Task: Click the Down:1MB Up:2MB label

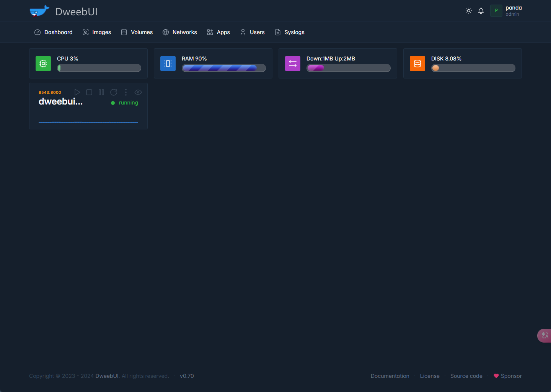Action: pyautogui.click(x=331, y=59)
